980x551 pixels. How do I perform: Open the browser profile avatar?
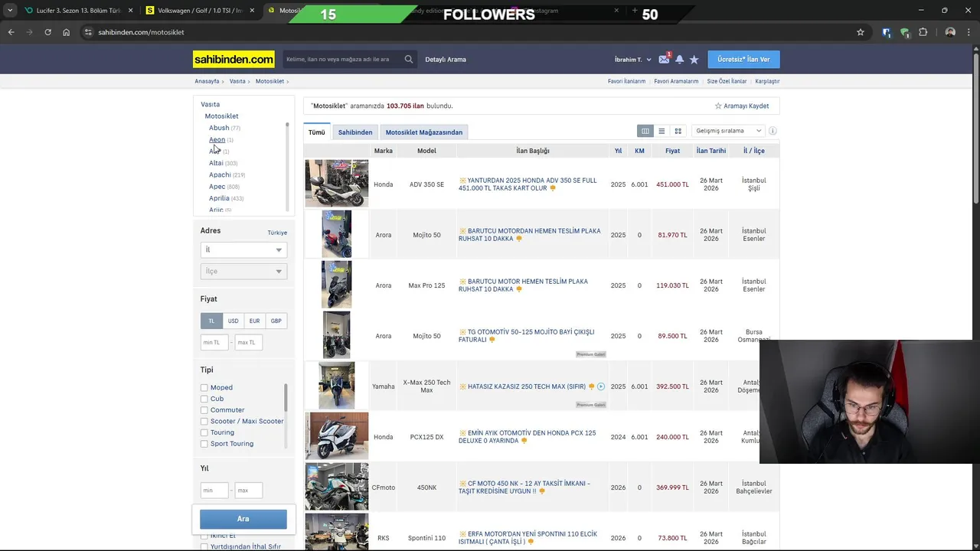pyautogui.click(x=950, y=32)
